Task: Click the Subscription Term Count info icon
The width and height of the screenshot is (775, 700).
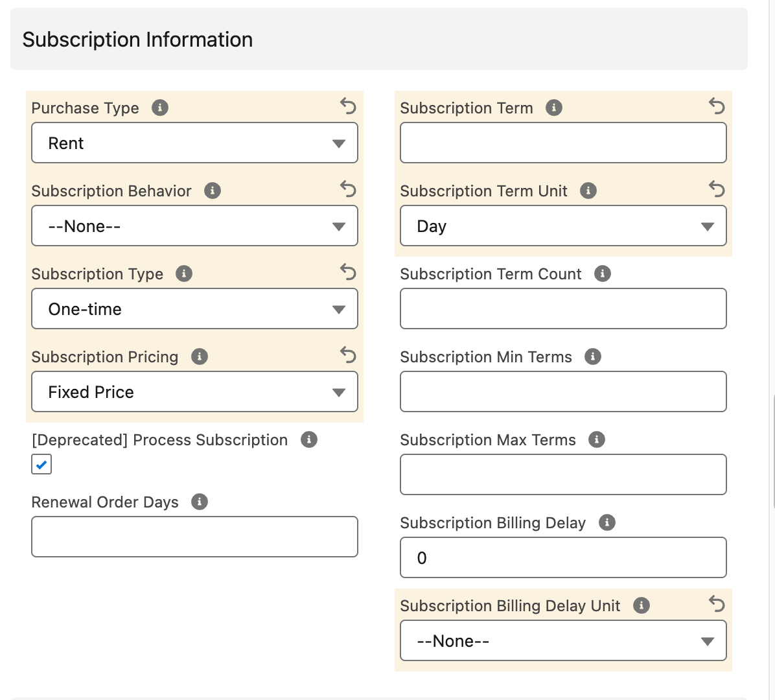Action: (603, 274)
